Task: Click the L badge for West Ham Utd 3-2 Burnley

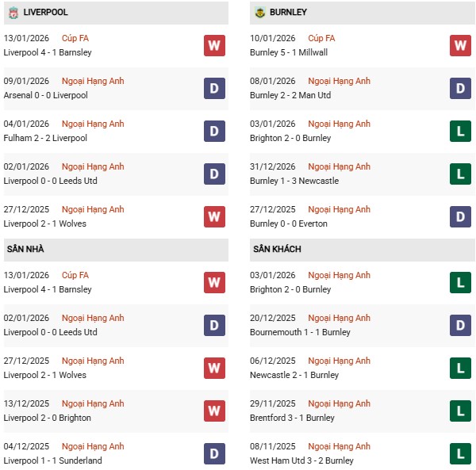Action: pyautogui.click(x=460, y=453)
